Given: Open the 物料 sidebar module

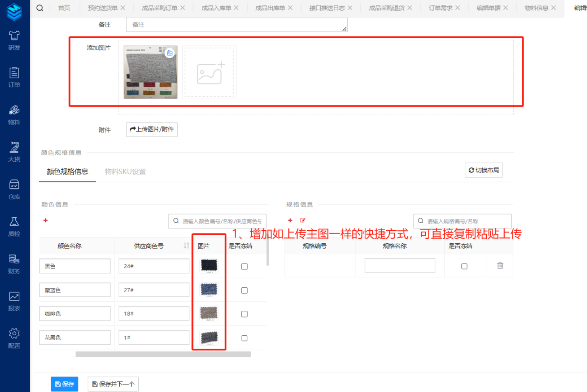Looking at the screenshot, I should click(14, 115).
